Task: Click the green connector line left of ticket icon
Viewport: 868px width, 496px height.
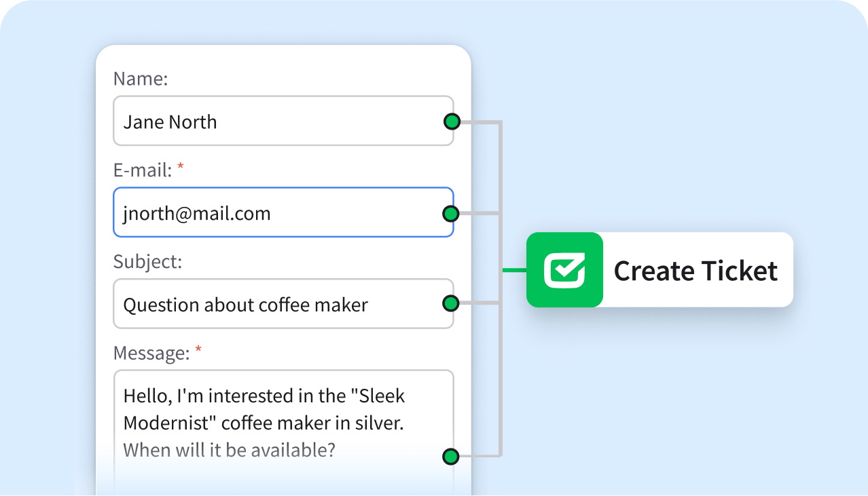Action: pos(514,270)
